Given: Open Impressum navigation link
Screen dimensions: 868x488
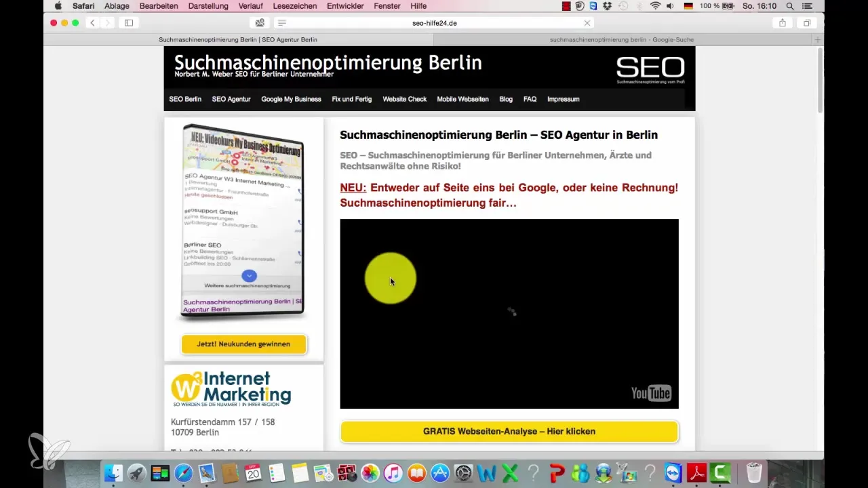Looking at the screenshot, I should (564, 99).
